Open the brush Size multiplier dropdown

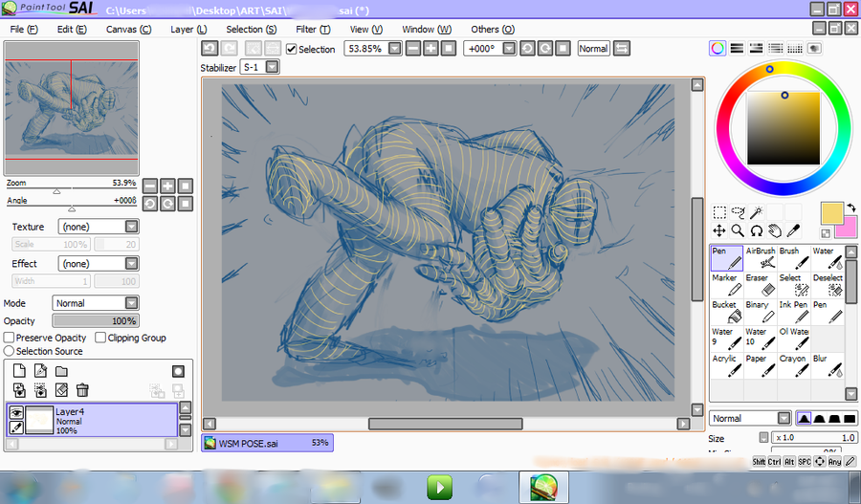click(763, 438)
